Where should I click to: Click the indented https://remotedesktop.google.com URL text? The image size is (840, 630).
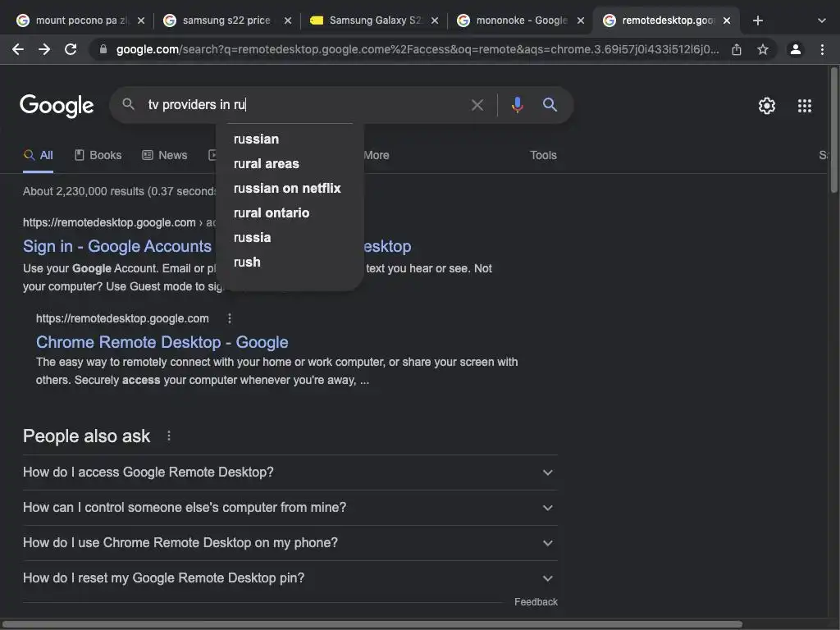pyautogui.click(x=122, y=318)
